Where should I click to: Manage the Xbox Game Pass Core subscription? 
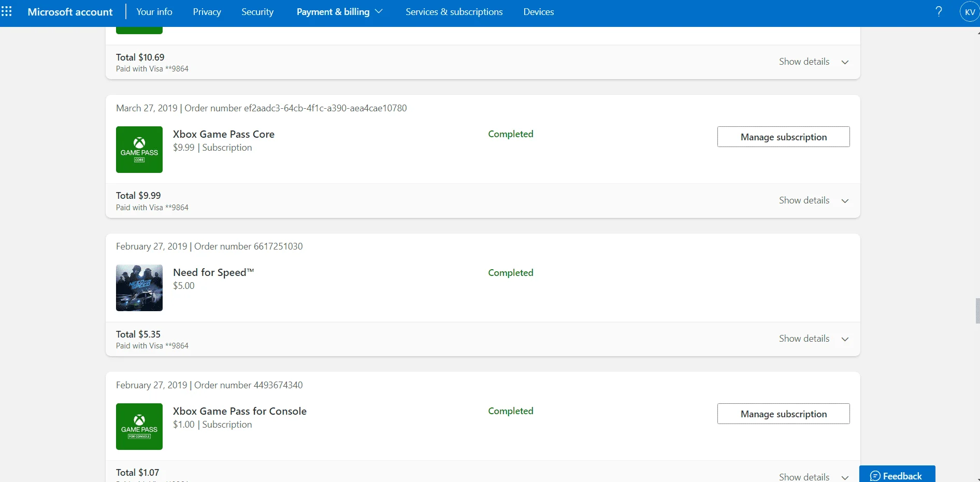coord(783,137)
